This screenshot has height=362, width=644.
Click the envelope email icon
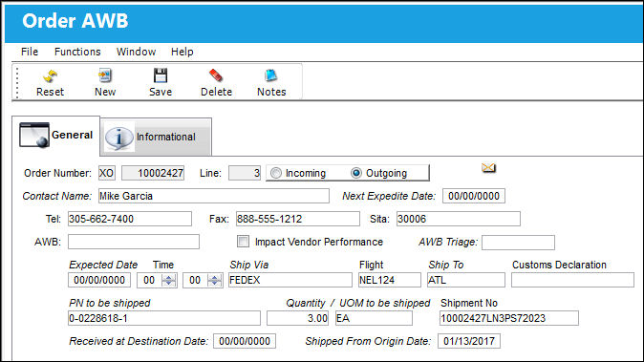coord(488,167)
